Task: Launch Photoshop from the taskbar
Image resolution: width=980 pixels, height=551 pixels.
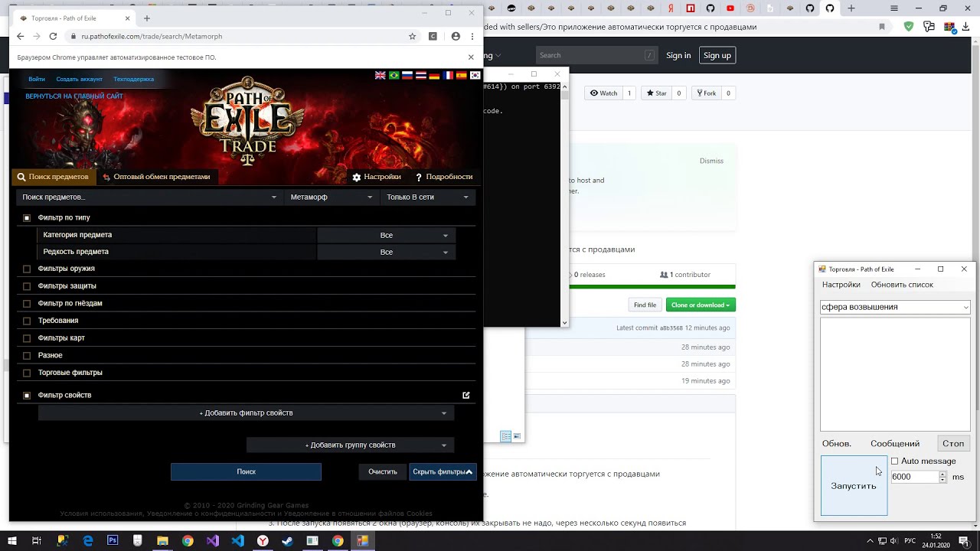Action: [113, 540]
